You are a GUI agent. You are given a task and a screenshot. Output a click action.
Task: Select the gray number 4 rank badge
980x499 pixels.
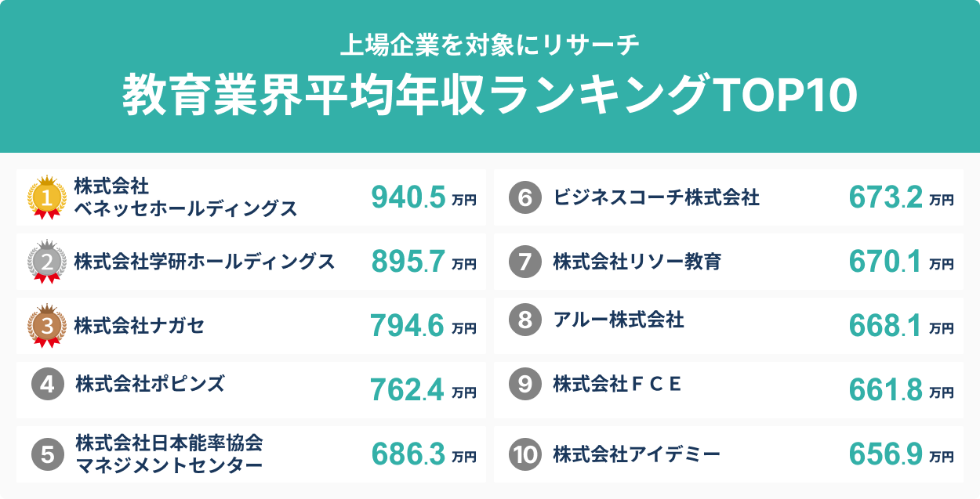[47, 385]
